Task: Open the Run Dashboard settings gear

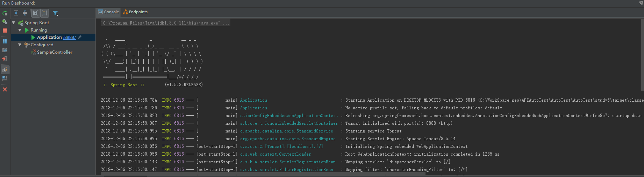Action: 641,3
